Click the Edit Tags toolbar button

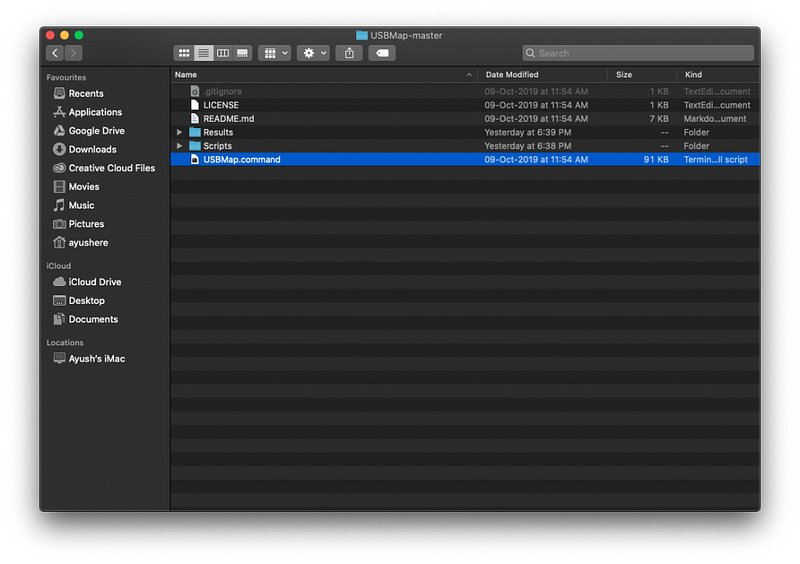[382, 53]
